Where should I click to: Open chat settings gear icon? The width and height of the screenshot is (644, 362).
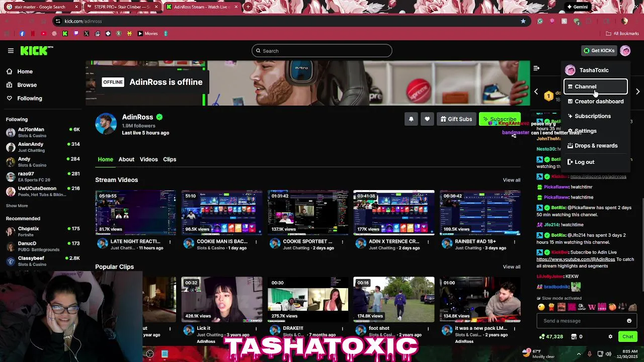coord(610,337)
